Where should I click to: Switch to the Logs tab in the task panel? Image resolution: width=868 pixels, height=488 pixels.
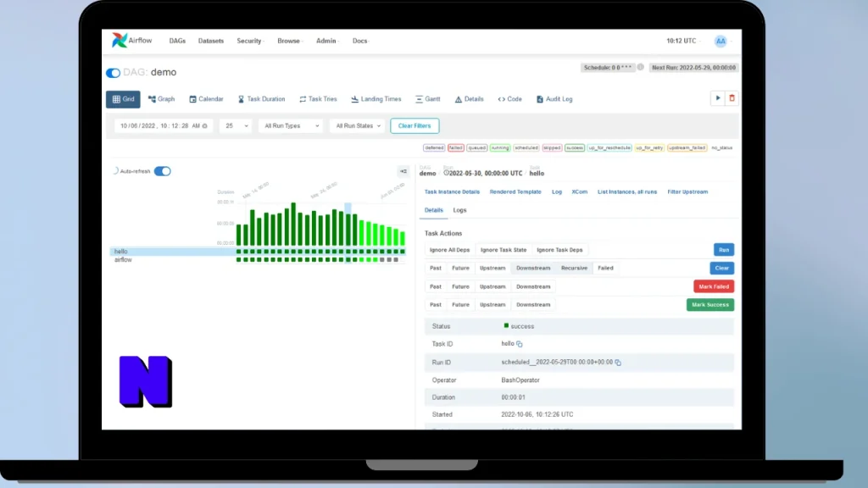point(459,210)
